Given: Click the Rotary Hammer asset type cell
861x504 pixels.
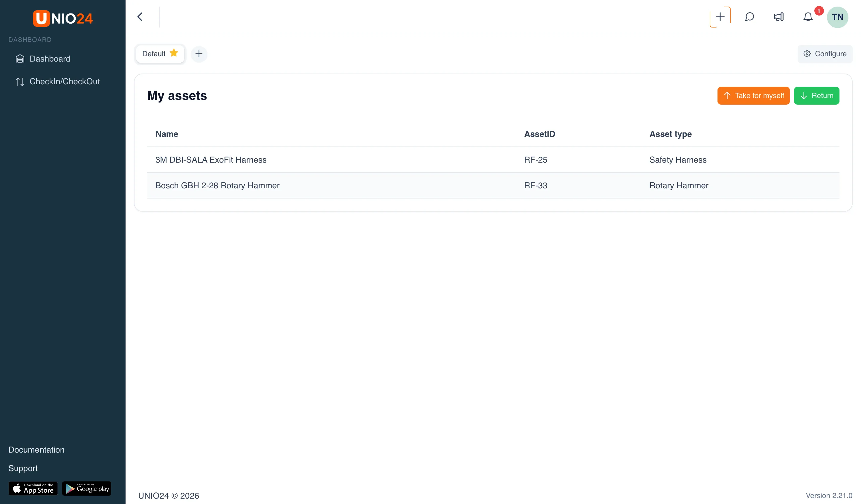Looking at the screenshot, I should [679, 186].
